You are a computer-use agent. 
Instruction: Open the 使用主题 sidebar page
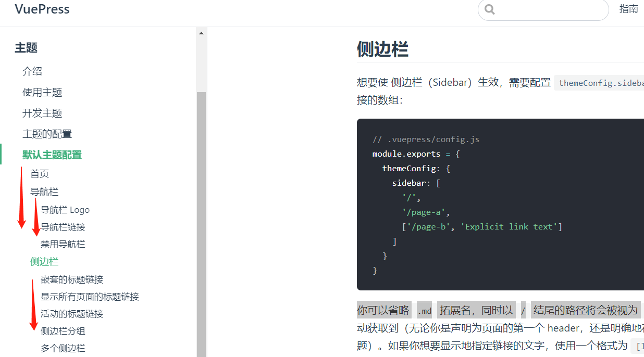(x=42, y=92)
